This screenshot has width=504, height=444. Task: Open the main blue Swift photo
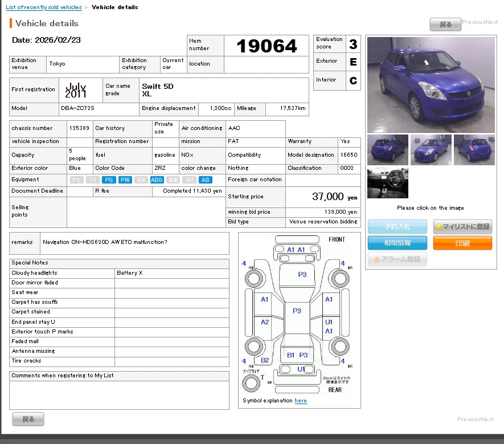pos(431,84)
